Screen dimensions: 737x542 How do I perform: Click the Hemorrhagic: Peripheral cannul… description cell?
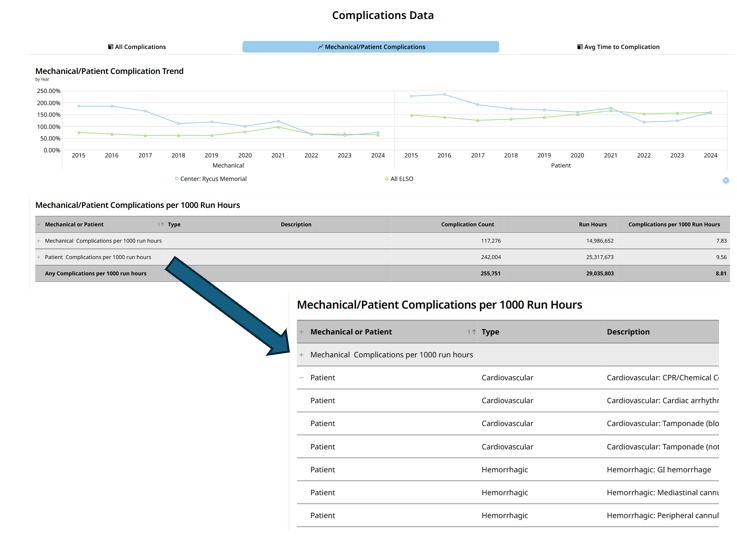click(662, 516)
